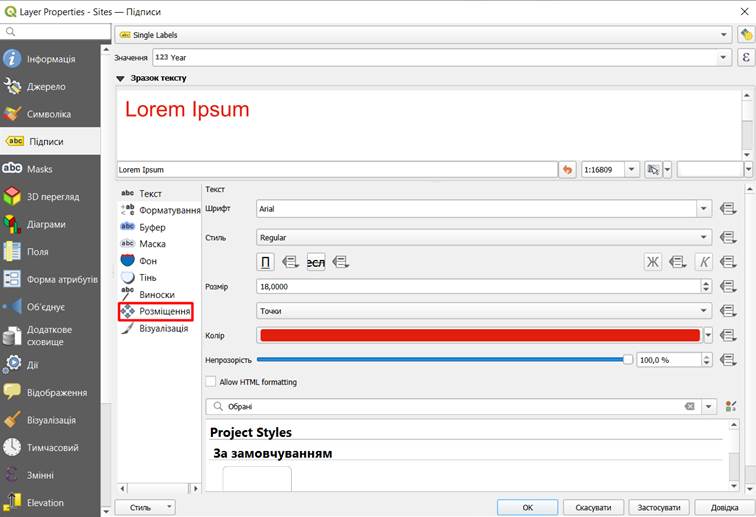The image size is (756, 517).
Task: Click the Скасувати button
Action: click(x=593, y=507)
